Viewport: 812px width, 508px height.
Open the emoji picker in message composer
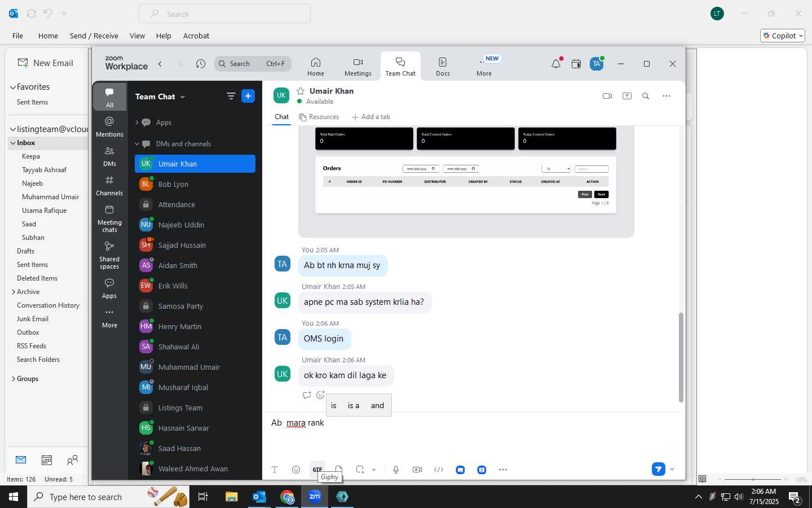pos(296,470)
